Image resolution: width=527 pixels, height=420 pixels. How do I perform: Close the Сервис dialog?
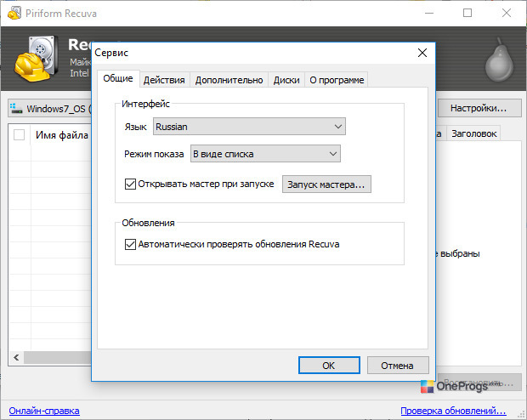click(x=422, y=53)
